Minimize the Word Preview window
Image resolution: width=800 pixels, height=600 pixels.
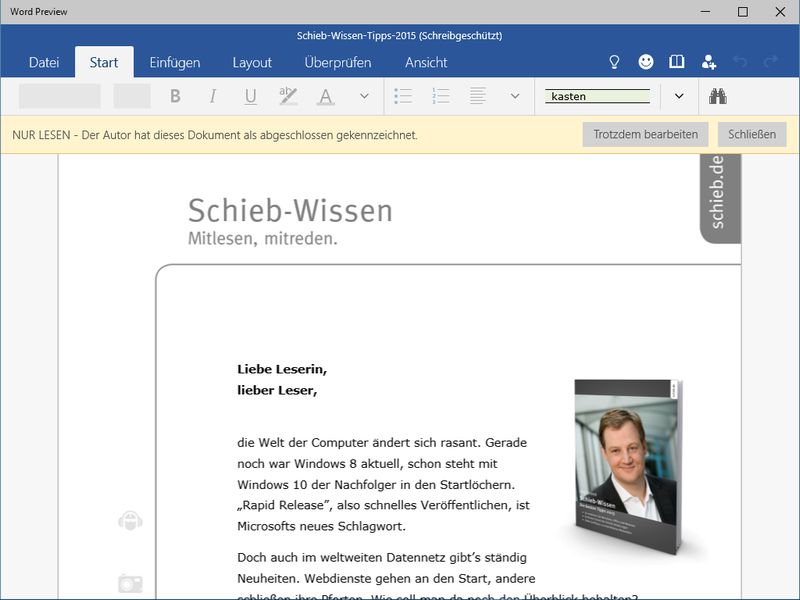click(706, 12)
